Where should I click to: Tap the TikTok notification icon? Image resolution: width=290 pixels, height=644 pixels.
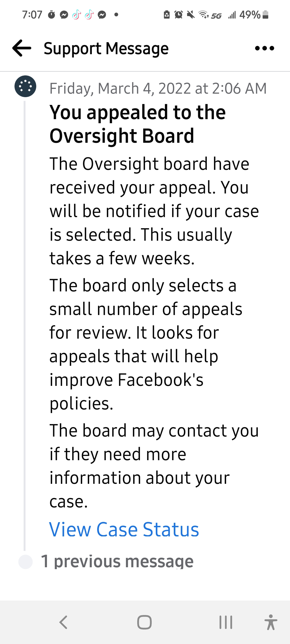pyautogui.click(x=76, y=15)
